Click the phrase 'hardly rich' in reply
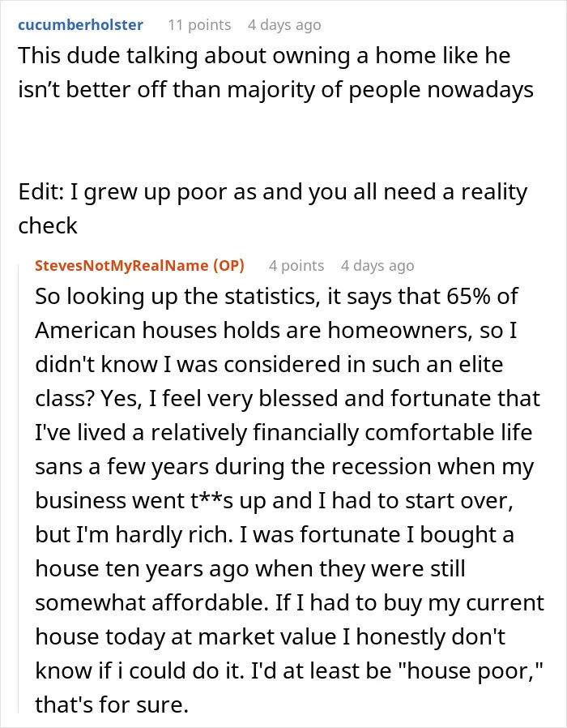This screenshot has height=728, width=567. [x=172, y=534]
